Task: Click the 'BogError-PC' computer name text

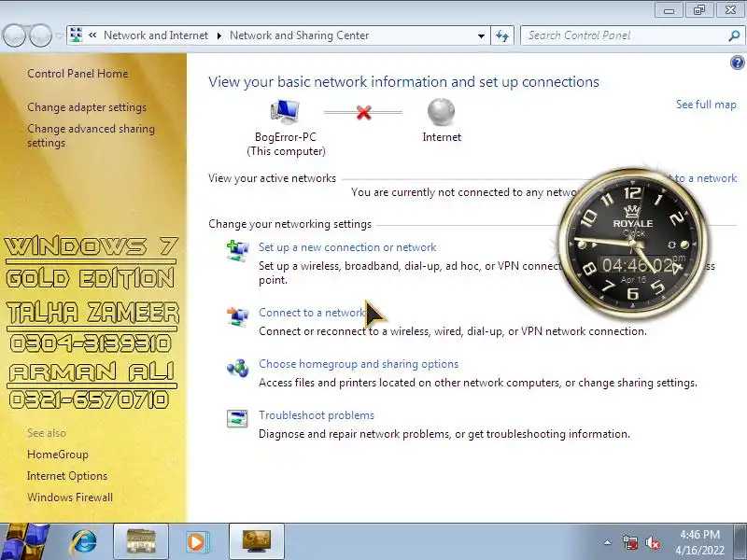Action: (x=286, y=137)
